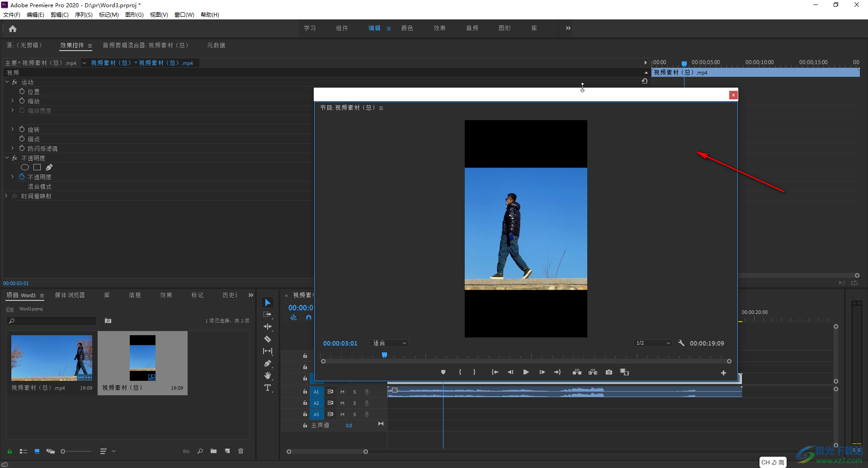Click New Item icon in Project panel
The height and width of the screenshot is (468, 868).
click(227, 451)
